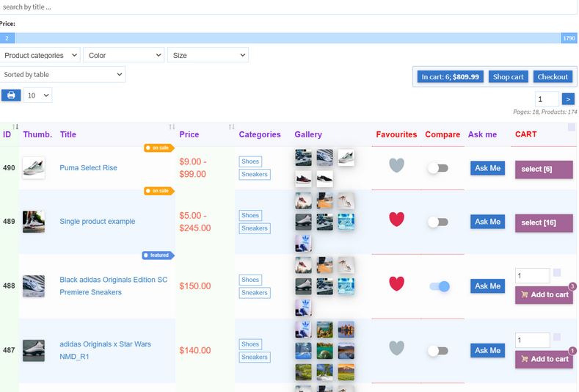This screenshot has width=579, height=392.
Task: Focus the search by title field
Action: point(288,7)
